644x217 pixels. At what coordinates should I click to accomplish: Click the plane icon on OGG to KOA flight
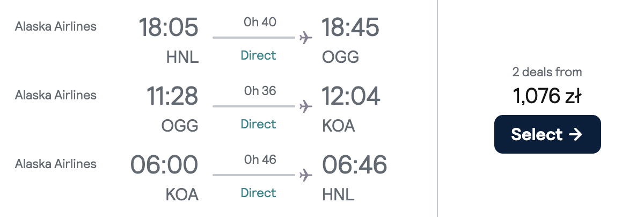pyautogui.click(x=305, y=106)
